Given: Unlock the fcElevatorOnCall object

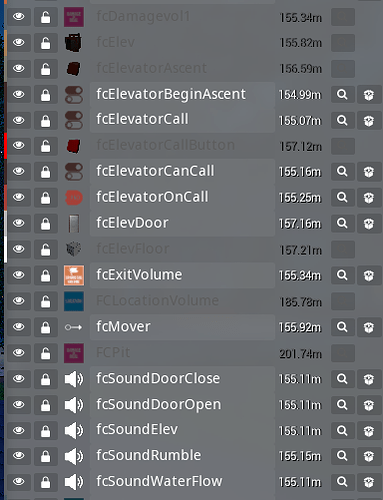Looking at the screenshot, I should tap(46, 198).
